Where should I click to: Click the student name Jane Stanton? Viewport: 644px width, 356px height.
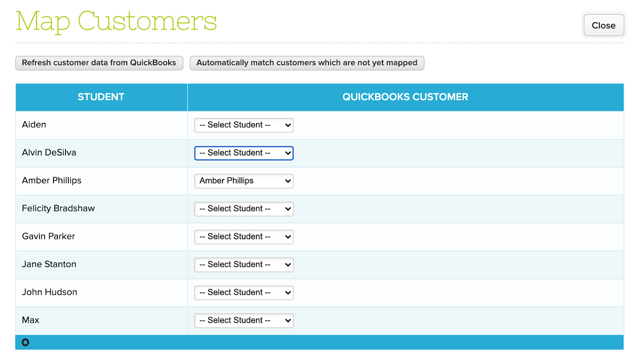[49, 264]
